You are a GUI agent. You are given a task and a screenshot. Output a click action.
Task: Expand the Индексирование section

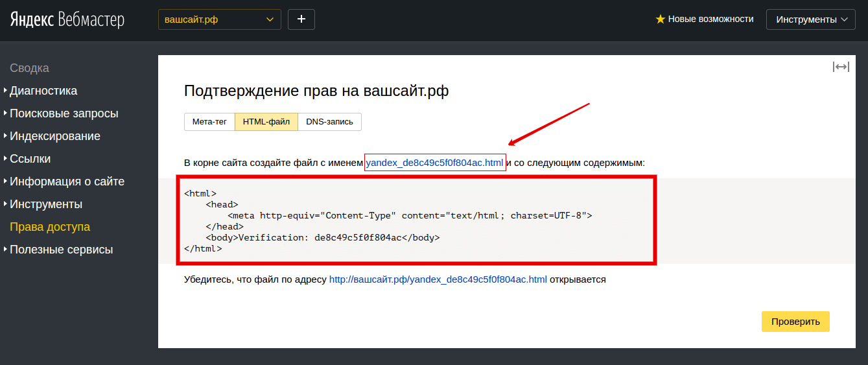[54, 136]
